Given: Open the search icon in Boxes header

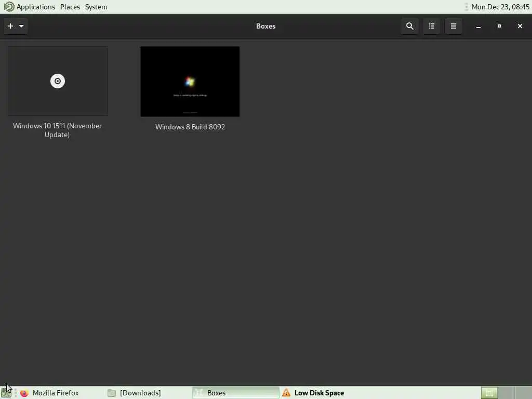Looking at the screenshot, I should (409, 26).
